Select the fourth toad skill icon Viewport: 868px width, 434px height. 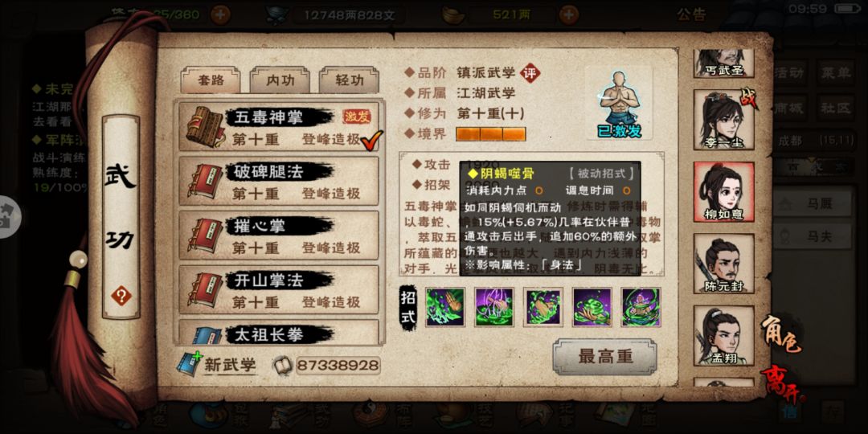592,307
